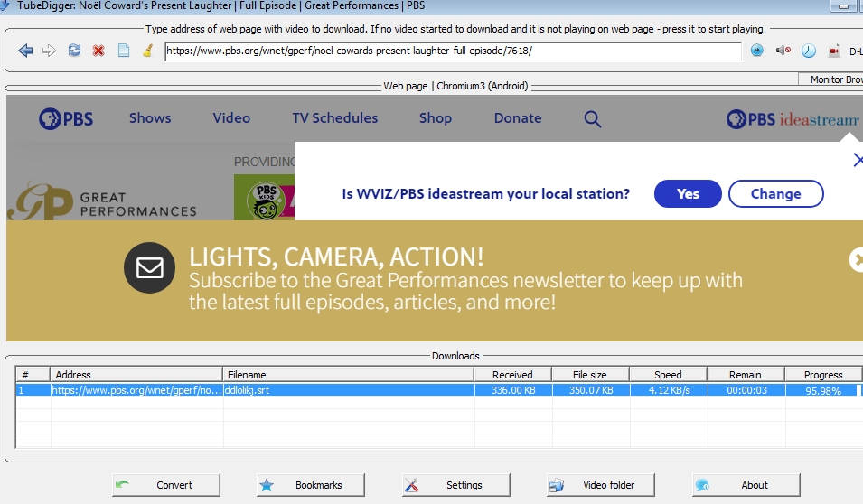Open the Video menu on PBS page
863x504 pixels.
pos(231,117)
